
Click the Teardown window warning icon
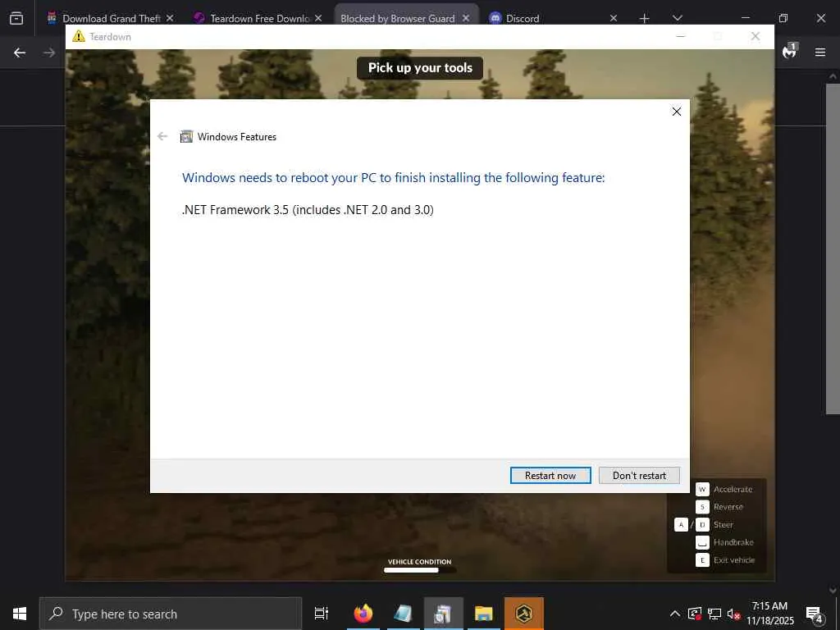(x=79, y=36)
